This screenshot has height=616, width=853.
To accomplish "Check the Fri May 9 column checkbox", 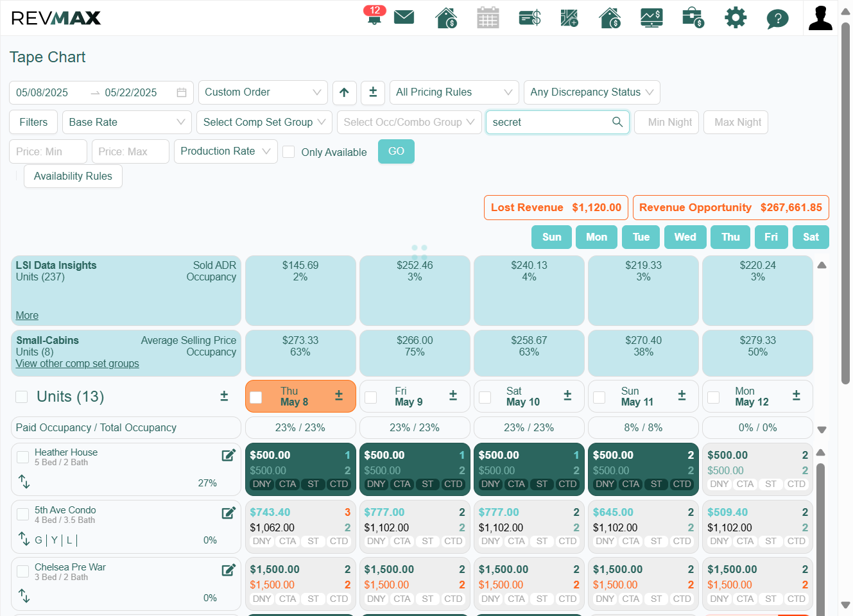I will tap(370, 397).
